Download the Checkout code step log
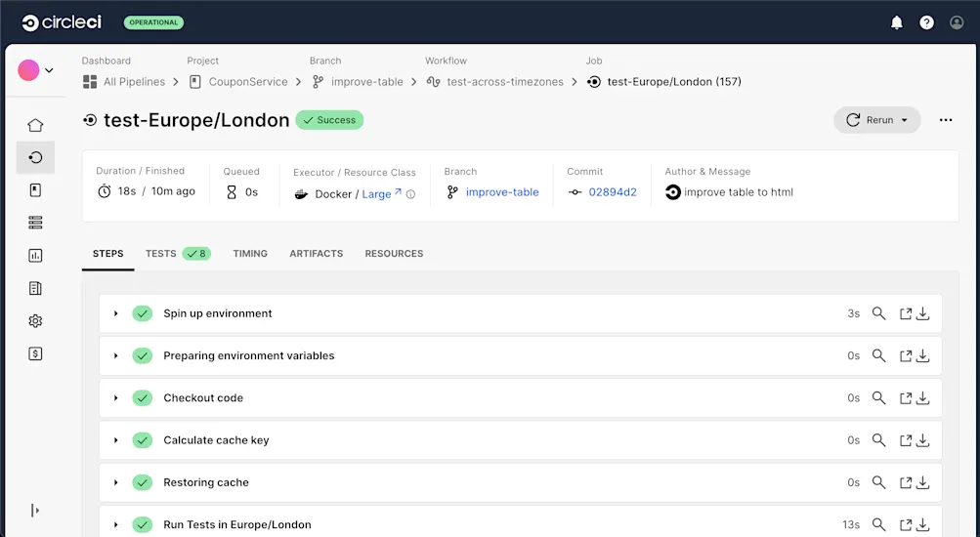 [922, 397]
